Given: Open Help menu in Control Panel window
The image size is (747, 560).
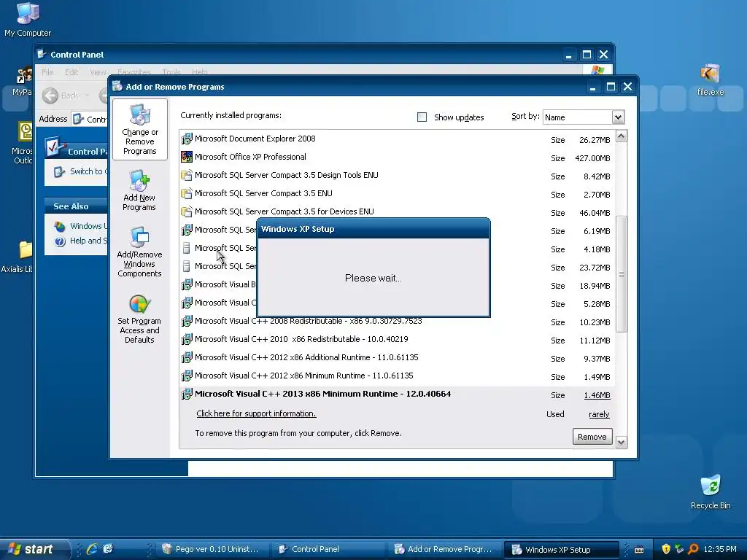Looking at the screenshot, I should (200, 72).
